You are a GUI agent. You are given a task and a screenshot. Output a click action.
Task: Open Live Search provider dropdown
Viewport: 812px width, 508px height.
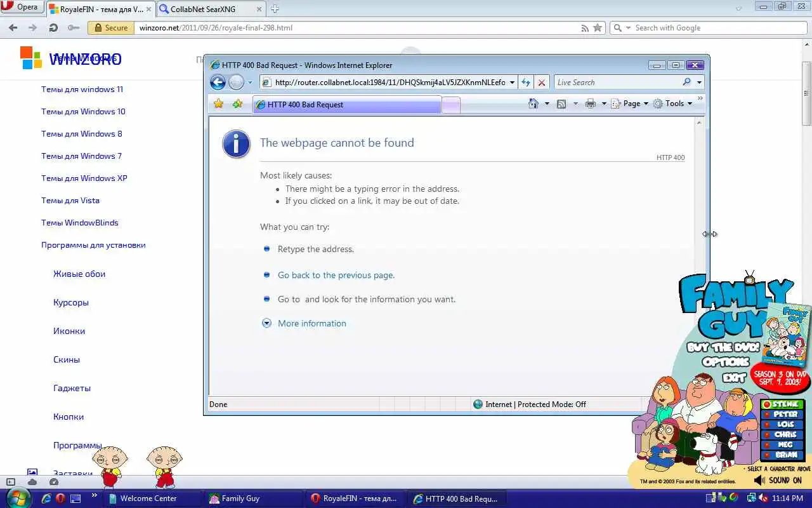tap(699, 83)
